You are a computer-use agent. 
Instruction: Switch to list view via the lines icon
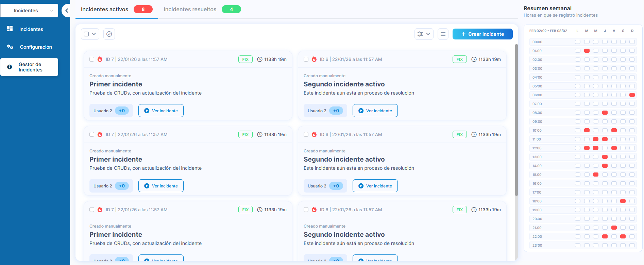[443, 34]
